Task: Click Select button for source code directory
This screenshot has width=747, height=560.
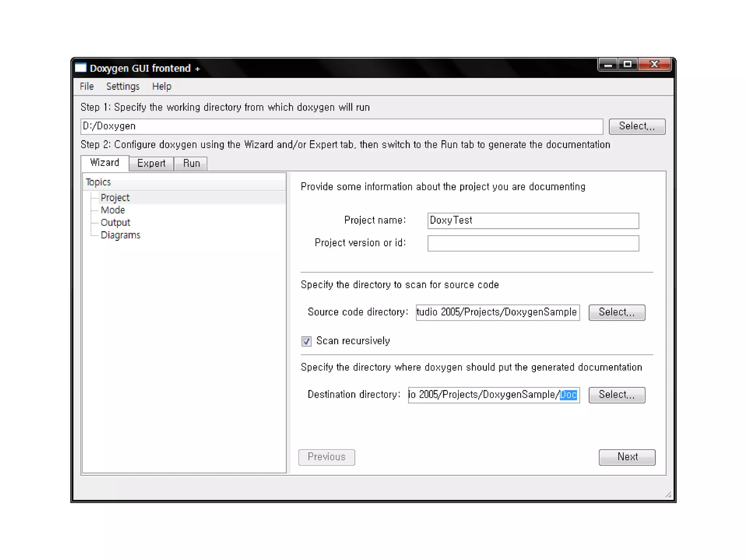Action: (616, 312)
